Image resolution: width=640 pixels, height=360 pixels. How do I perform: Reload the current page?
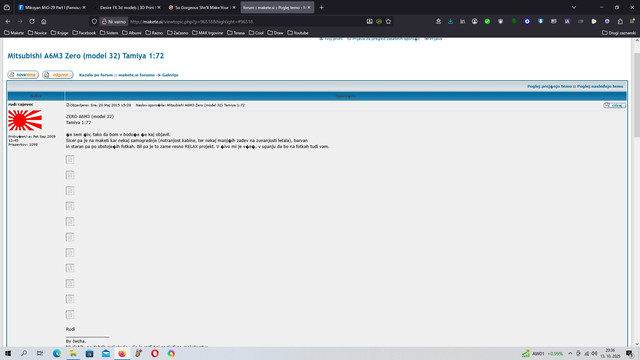[x=32, y=21]
